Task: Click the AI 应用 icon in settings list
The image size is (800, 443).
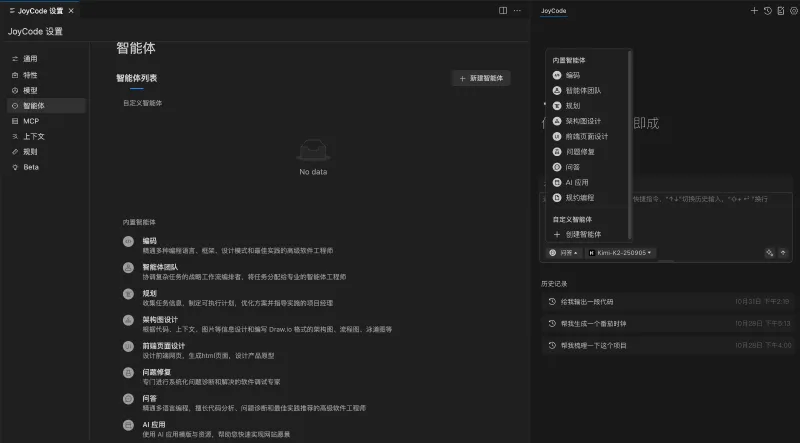Action: [x=128, y=425]
